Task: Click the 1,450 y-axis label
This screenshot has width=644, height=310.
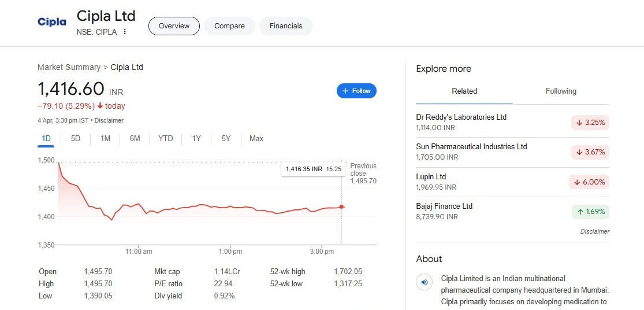Action: (x=46, y=189)
